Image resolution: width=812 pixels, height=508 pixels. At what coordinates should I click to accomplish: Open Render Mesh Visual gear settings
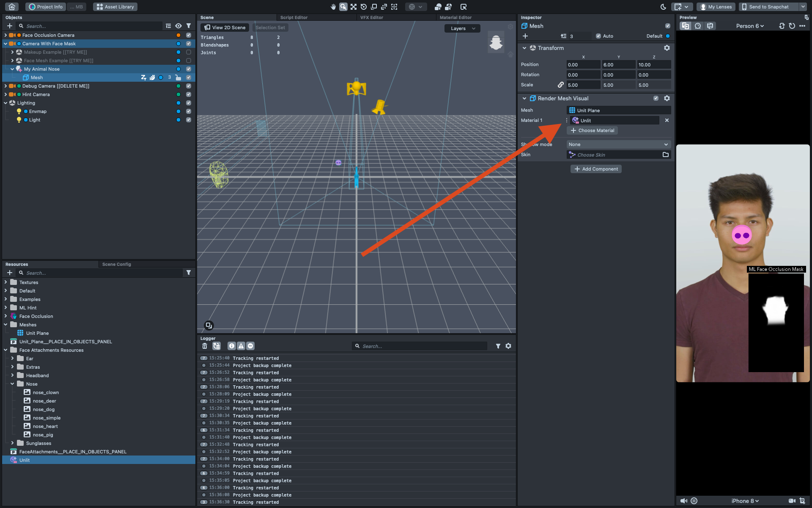[x=667, y=98]
